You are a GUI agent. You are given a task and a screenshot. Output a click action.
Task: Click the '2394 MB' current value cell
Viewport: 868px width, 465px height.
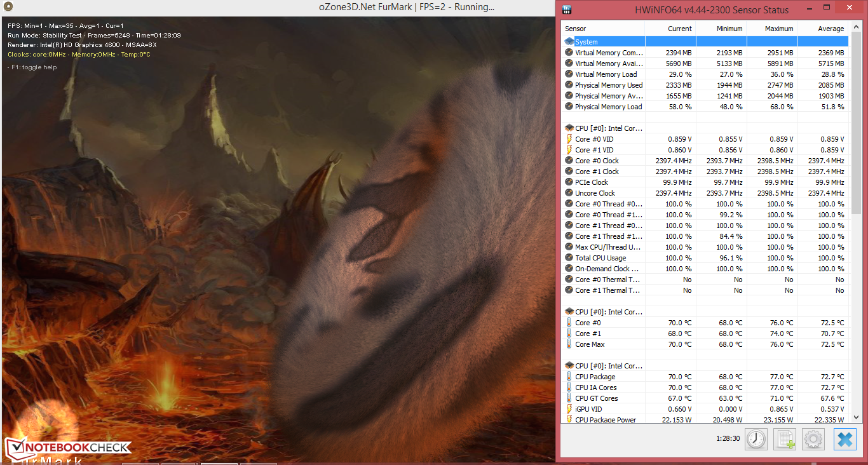[x=679, y=53]
